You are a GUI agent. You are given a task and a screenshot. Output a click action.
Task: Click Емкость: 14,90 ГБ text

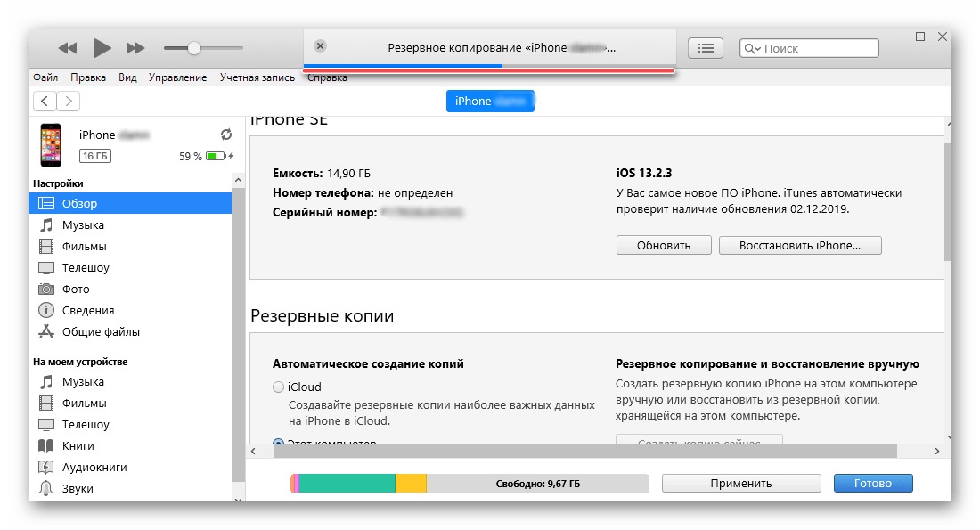pyautogui.click(x=322, y=173)
